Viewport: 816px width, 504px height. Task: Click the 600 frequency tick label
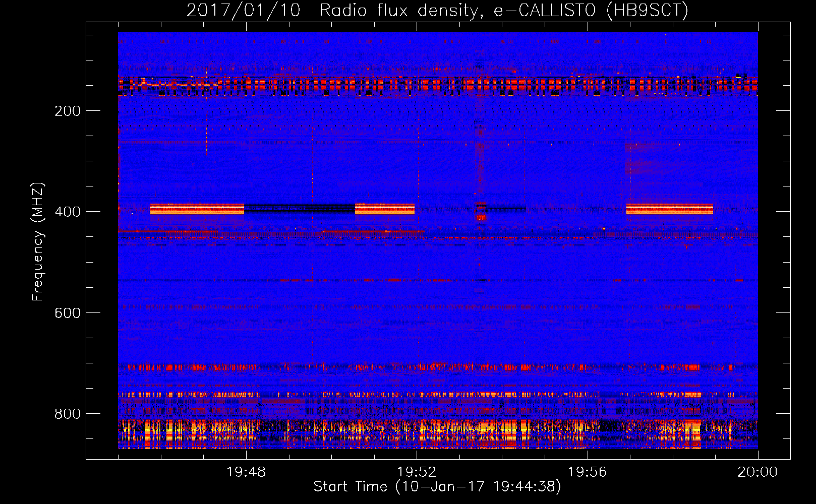point(68,313)
